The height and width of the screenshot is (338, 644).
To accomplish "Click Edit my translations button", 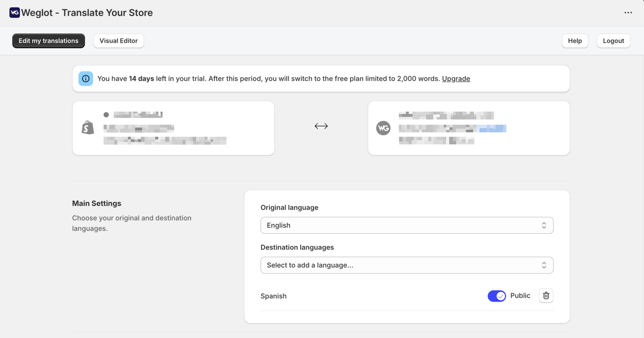I will [x=49, y=41].
